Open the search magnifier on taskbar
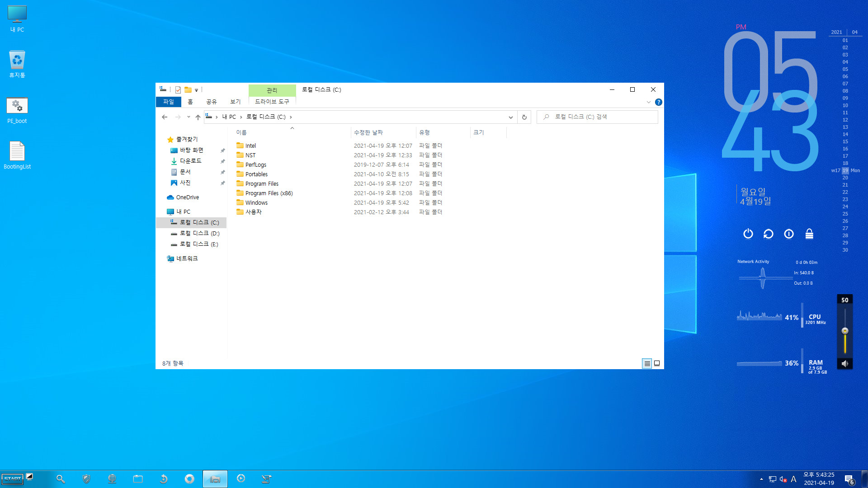Screen dimensions: 868x488 (x=61, y=479)
